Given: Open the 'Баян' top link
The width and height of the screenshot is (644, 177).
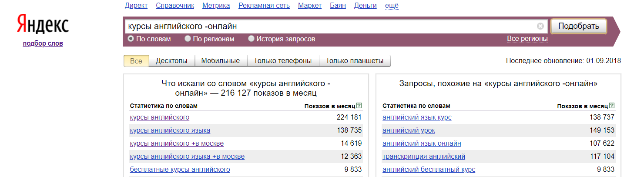Looking at the screenshot, I should pos(338,6).
